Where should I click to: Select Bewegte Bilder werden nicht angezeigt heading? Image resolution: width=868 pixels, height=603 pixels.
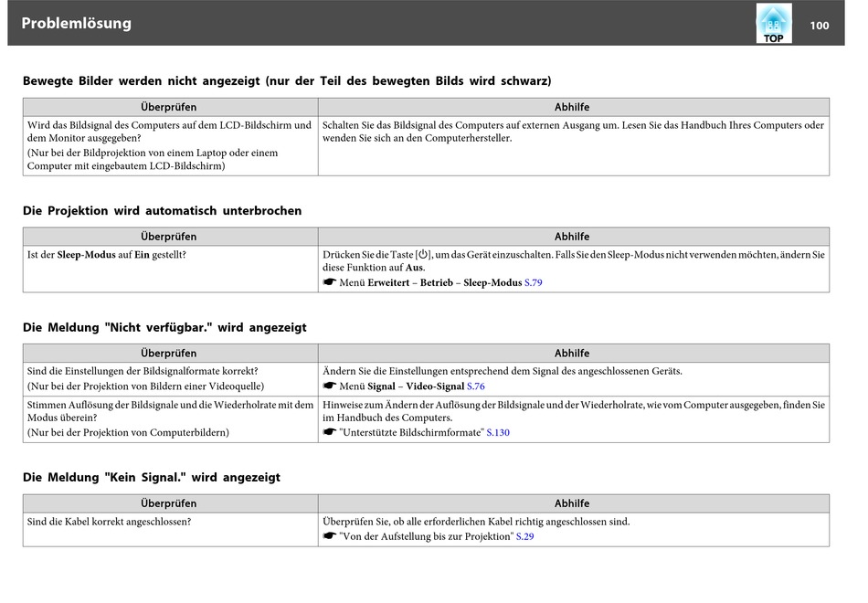tap(287, 80)
